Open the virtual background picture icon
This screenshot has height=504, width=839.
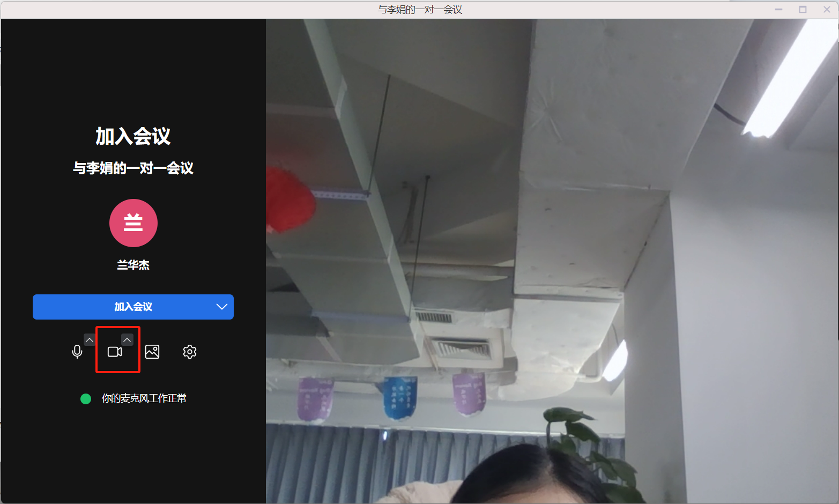click(x=152, y=352)
